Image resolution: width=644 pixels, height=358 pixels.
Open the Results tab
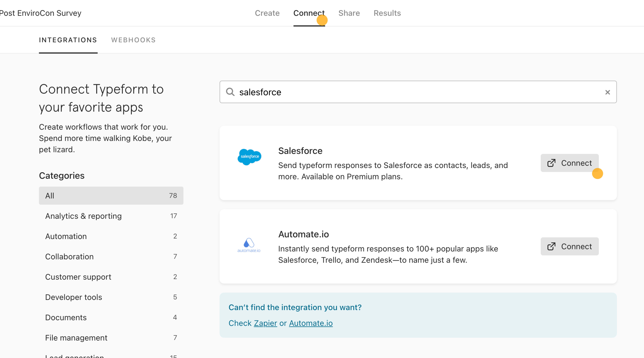[387, 13]
